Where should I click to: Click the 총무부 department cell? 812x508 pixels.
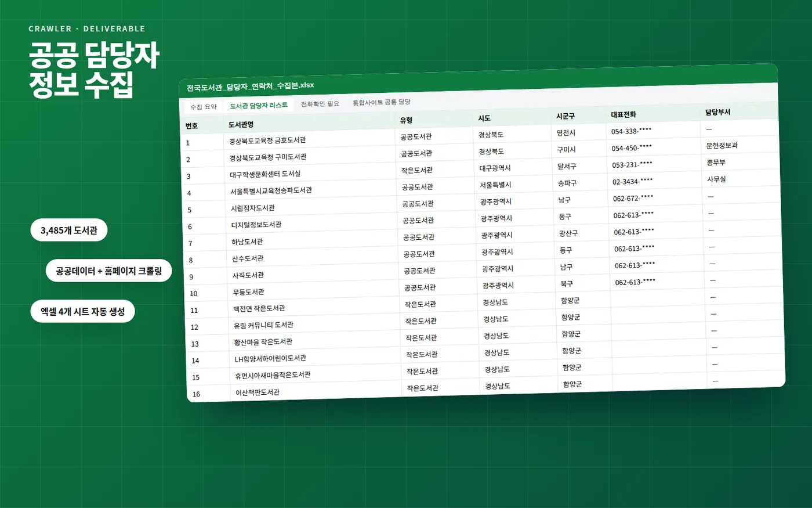pyautogui.click(x=716, y=163)
